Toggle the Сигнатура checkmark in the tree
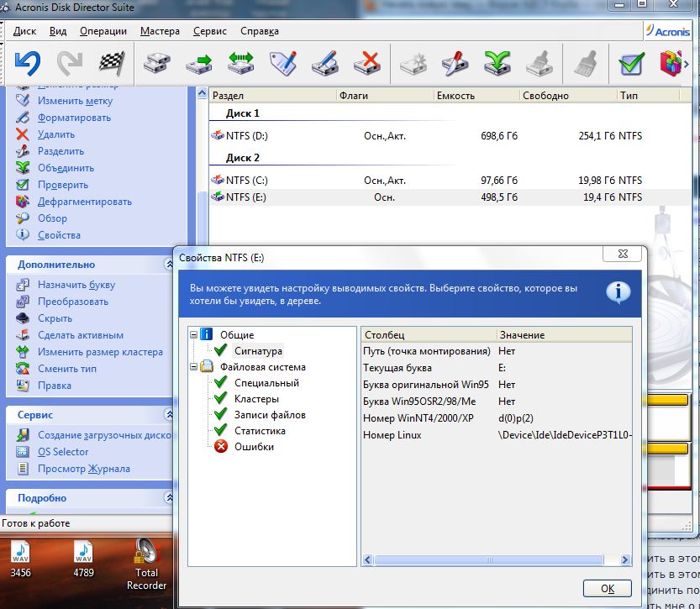This screenshot has width=700, height=609. point(221,350)
